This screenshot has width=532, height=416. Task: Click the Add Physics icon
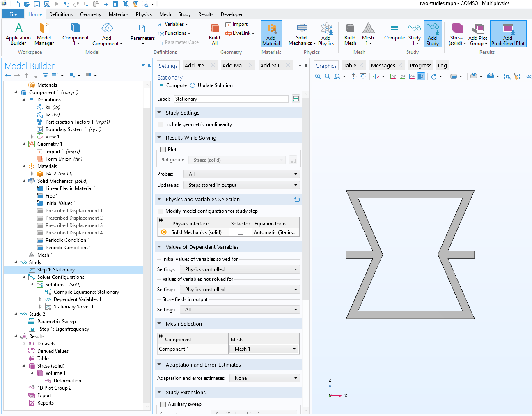coord(326,34)
